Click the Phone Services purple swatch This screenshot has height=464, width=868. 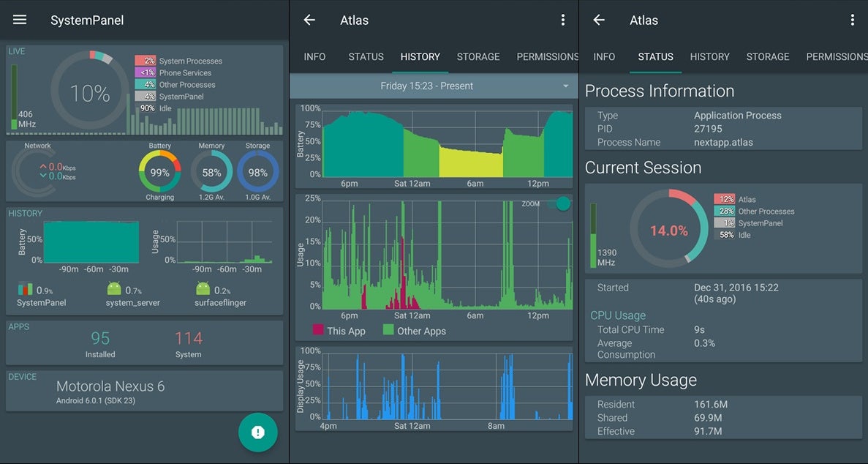[x=145, y=72]
